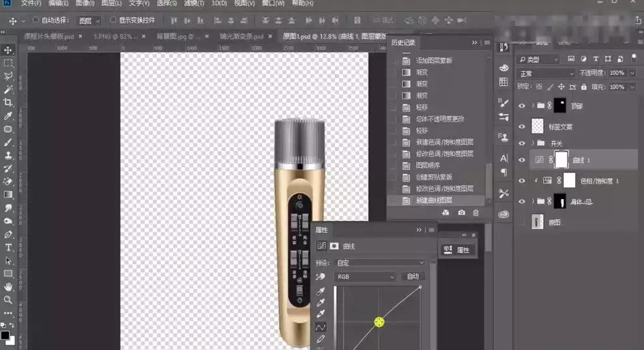Viewport: 644px width, 350px height.
Task: Select the Move tool in the left toolbar
Action: click(8, 50)
